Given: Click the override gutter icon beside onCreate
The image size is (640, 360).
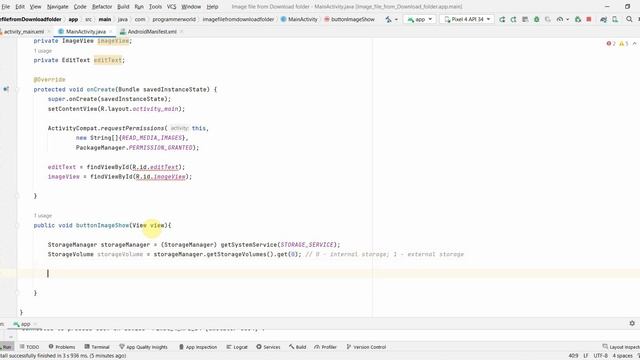Looking at the screenshot, I should click(6, 89).
